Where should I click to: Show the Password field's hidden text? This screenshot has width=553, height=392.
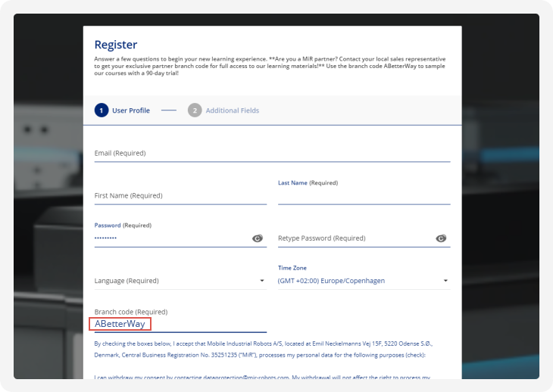(258, 238)
